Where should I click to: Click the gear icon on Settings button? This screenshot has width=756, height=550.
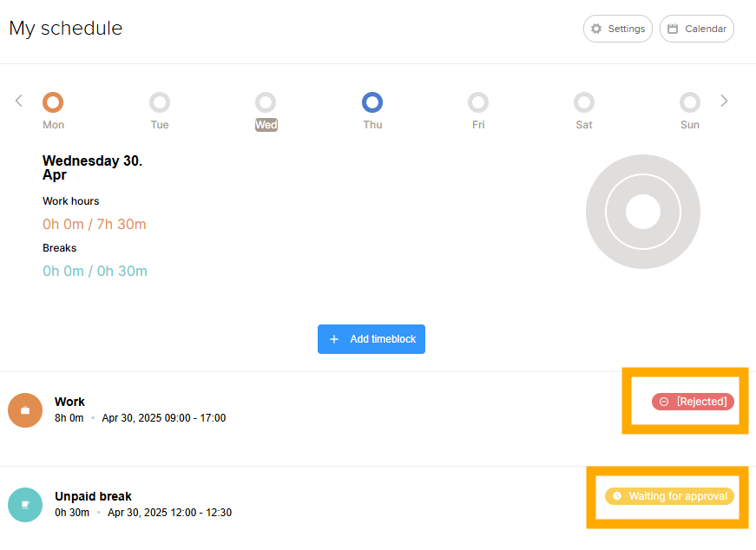596,28
